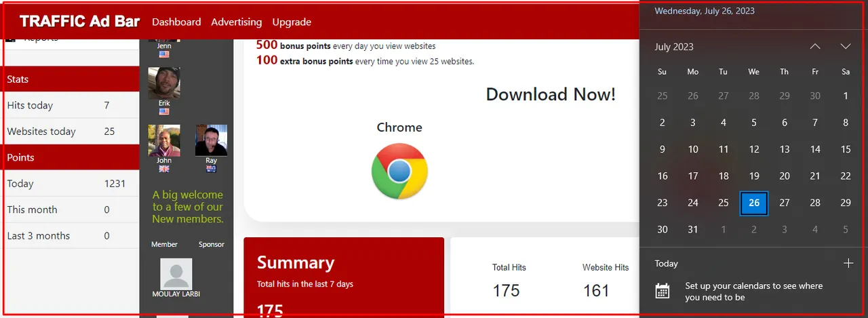Screen dimensions: 868x318
Task: Click the July 2023 month header
Action: (674, 47)
